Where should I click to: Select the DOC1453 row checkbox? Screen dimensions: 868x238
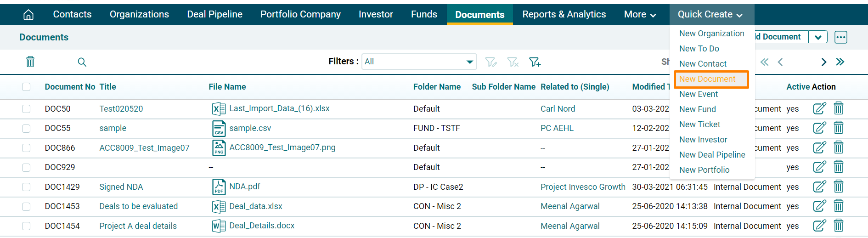26,206
